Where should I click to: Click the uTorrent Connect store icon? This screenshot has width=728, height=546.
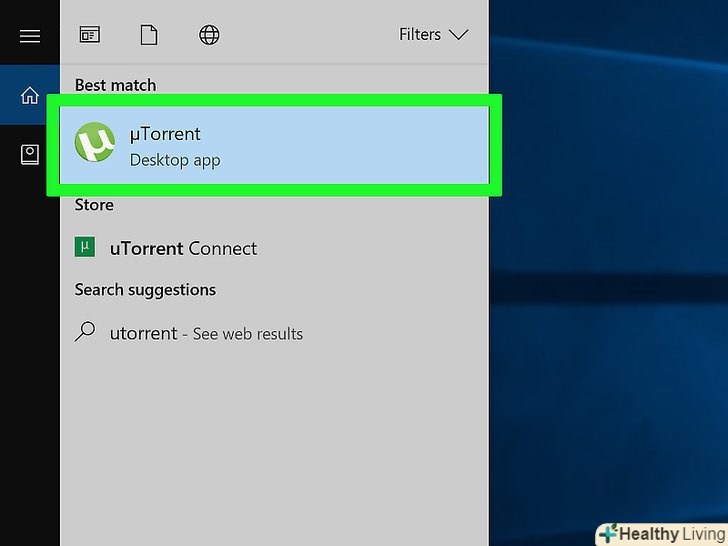tap(85, 247)
